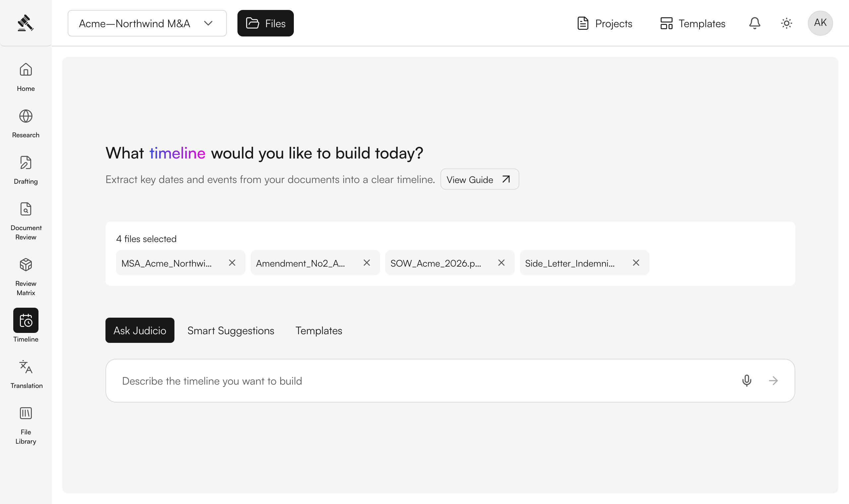849x504 pixels.
Task: Open the Drafting tool icon
Action: click(26, 163)
